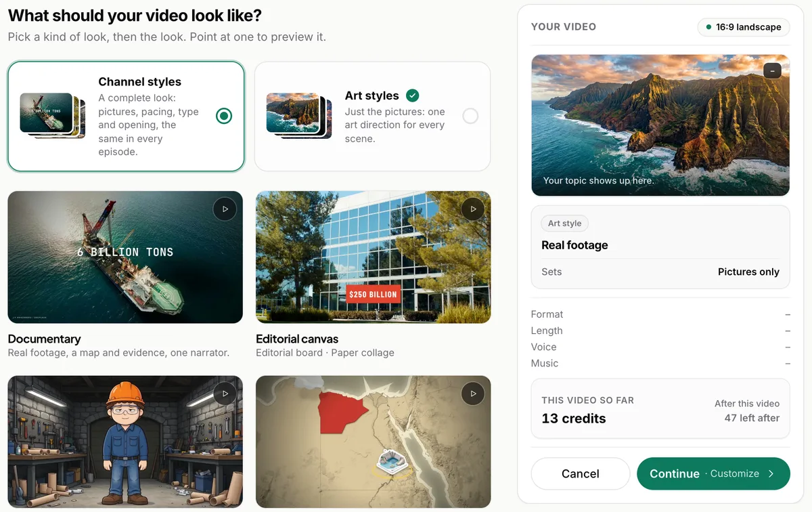812x512 pixels.
Task: Choose the Documentary ship footage thumbnail
Action: pyautogui.click(x=125, y=257)
